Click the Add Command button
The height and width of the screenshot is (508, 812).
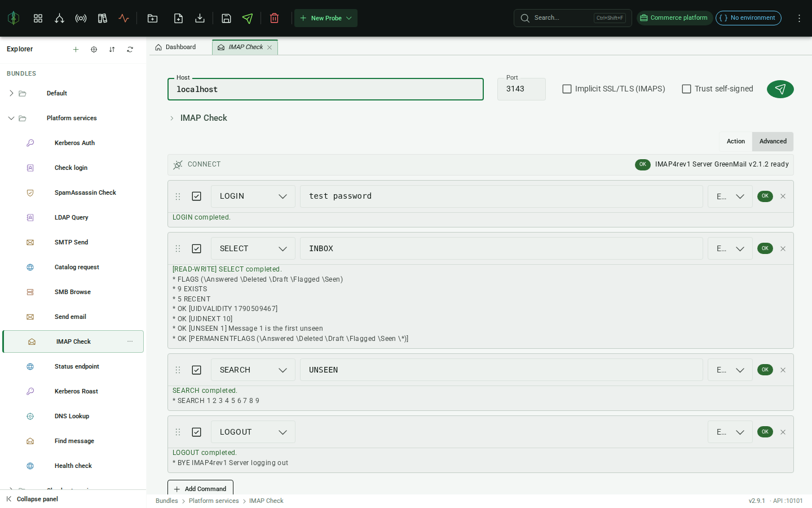[200, 489]
